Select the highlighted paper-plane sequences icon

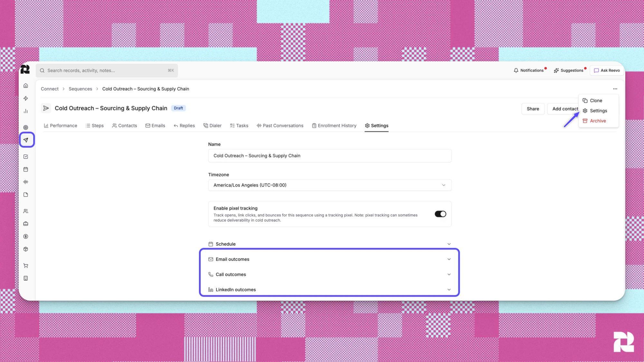click(x=26, y=140)
